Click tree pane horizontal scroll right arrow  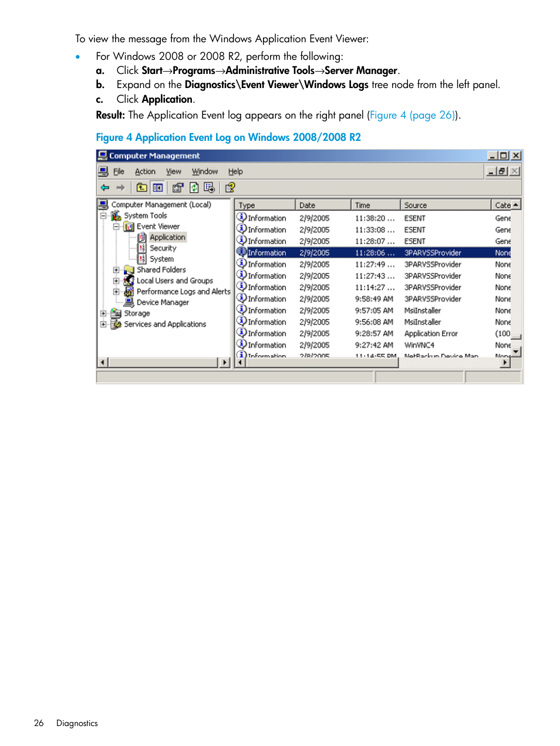pos(225,363)
